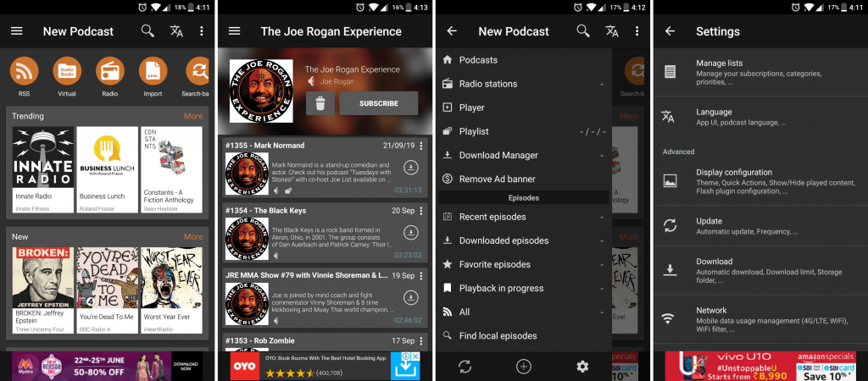Download episode #1354 The Black Keys
This screenshot has width=868, height=381.
tap(411, 232)
